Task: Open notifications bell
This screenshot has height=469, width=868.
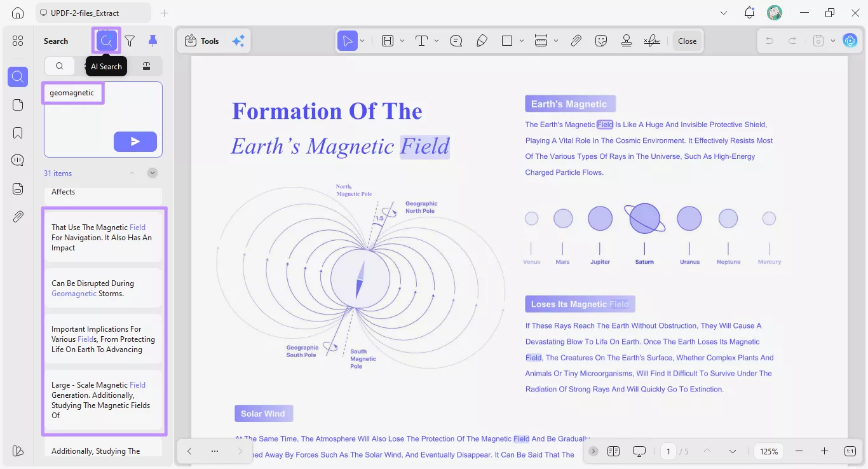Action: point(750,13)
